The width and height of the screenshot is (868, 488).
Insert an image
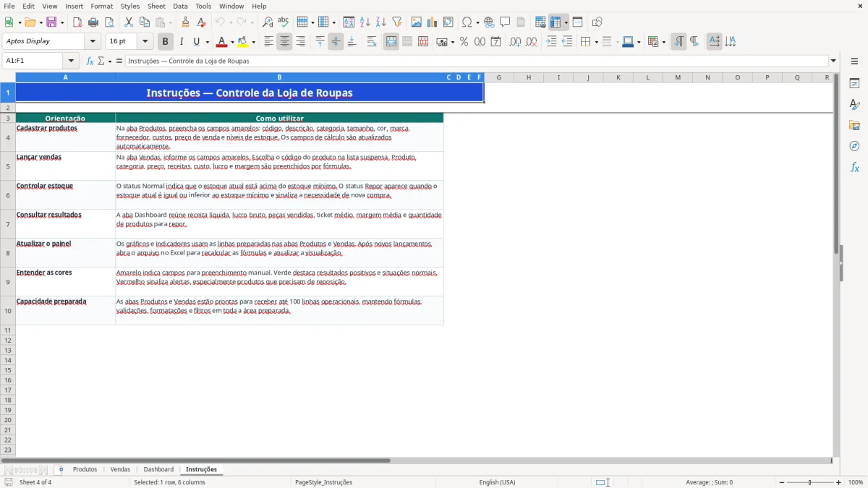click(417, 22)
